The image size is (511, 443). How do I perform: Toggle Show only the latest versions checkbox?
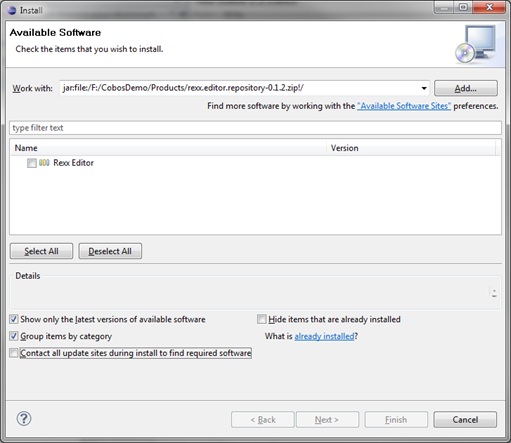[14, 319]
